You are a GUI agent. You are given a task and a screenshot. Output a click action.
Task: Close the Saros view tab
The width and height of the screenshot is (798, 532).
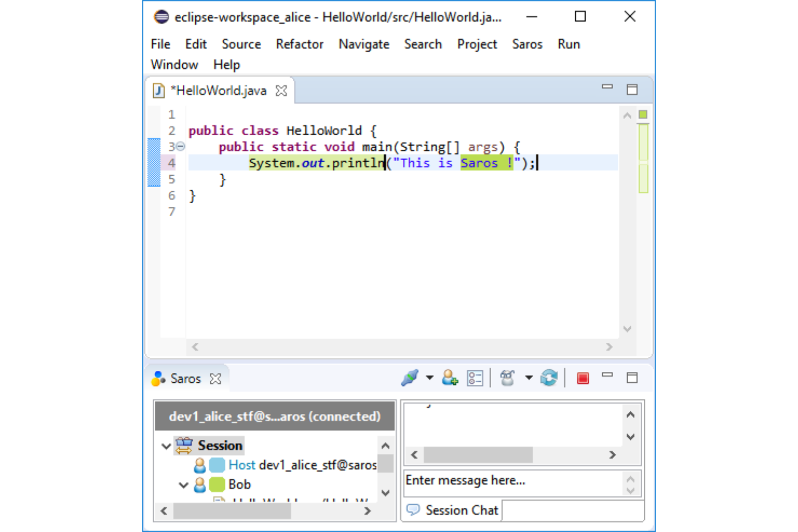[x=216, y=379]
